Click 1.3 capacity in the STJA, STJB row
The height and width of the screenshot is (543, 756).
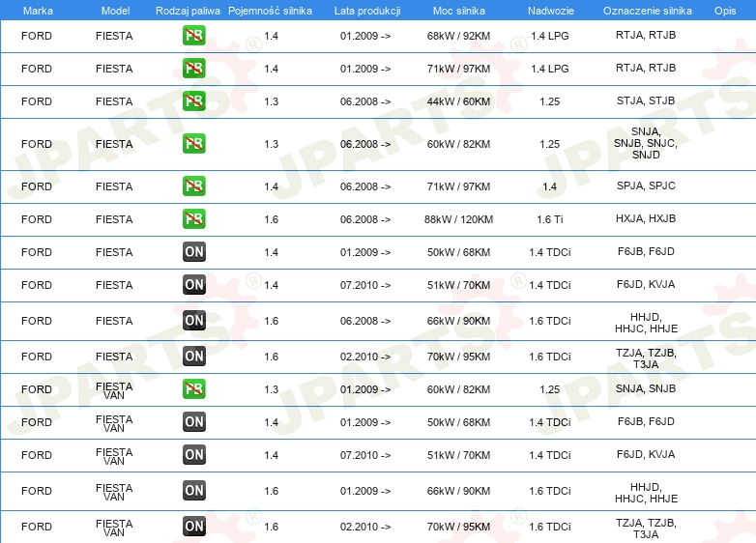tap(271, 101)
